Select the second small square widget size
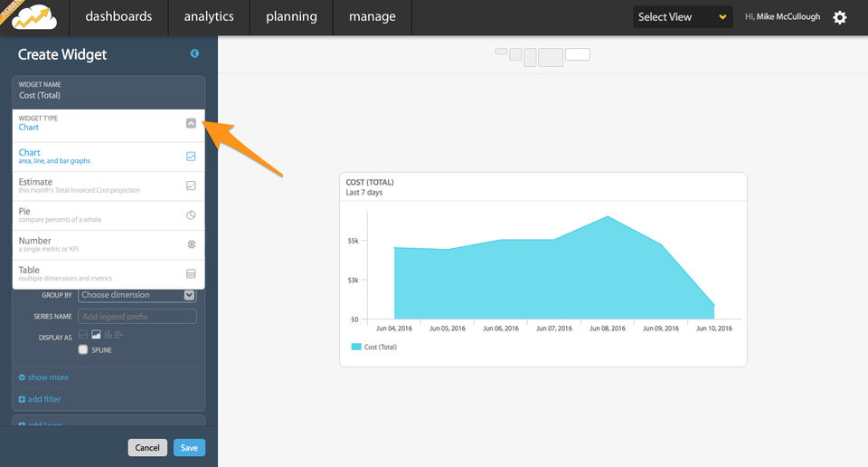The image size is (868, 467). click(x=515, y=54)
